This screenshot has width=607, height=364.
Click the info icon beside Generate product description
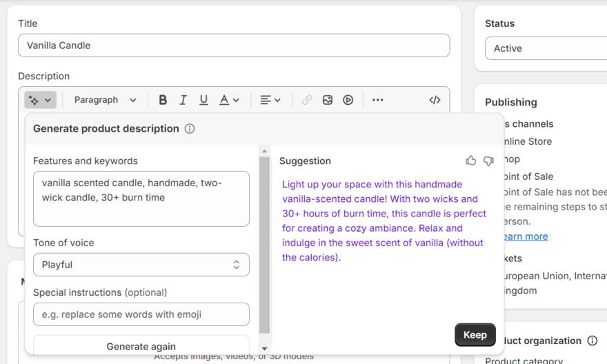click(190, 129)
